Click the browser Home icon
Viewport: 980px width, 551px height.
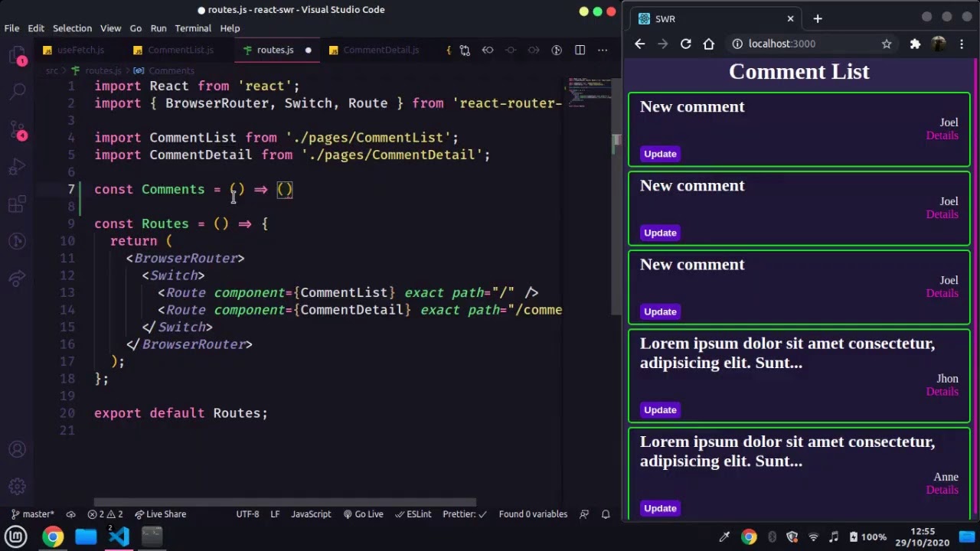coord(709,44)
